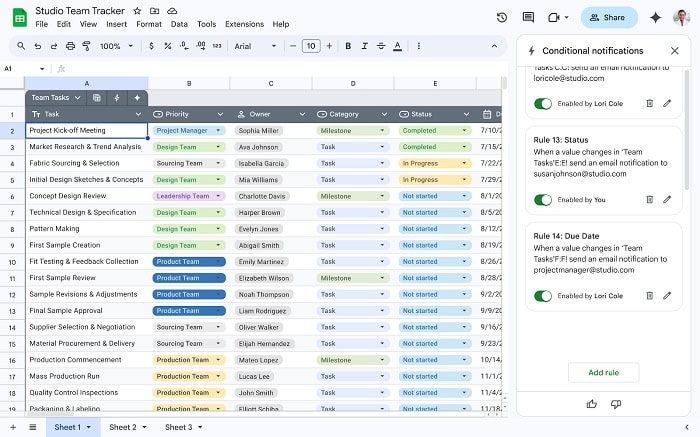Viewport: 700px width, 437px height.
Task: Click the Share button
Action: pyautogui.click(x=609, y=17)
